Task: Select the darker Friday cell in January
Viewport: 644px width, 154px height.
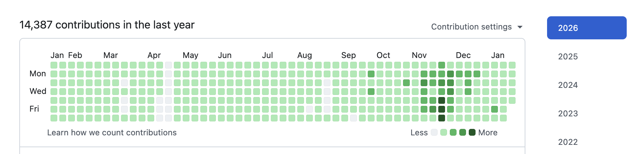Action: 495,109
